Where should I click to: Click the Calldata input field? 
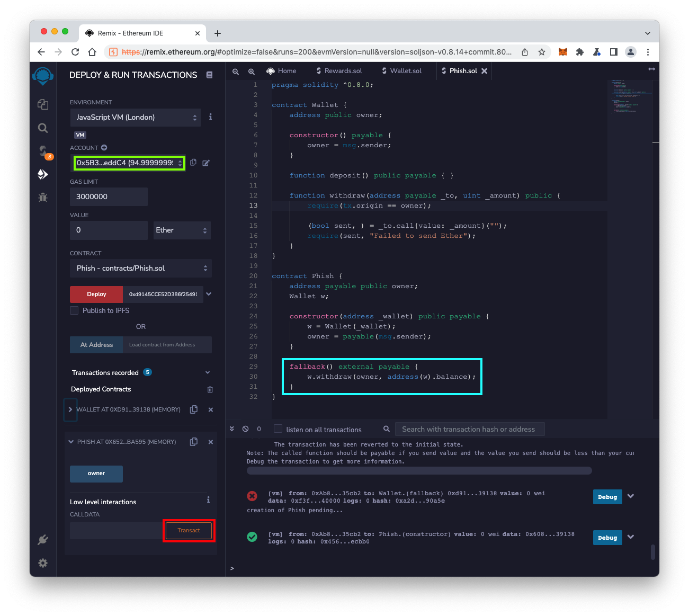pos(117,531)
